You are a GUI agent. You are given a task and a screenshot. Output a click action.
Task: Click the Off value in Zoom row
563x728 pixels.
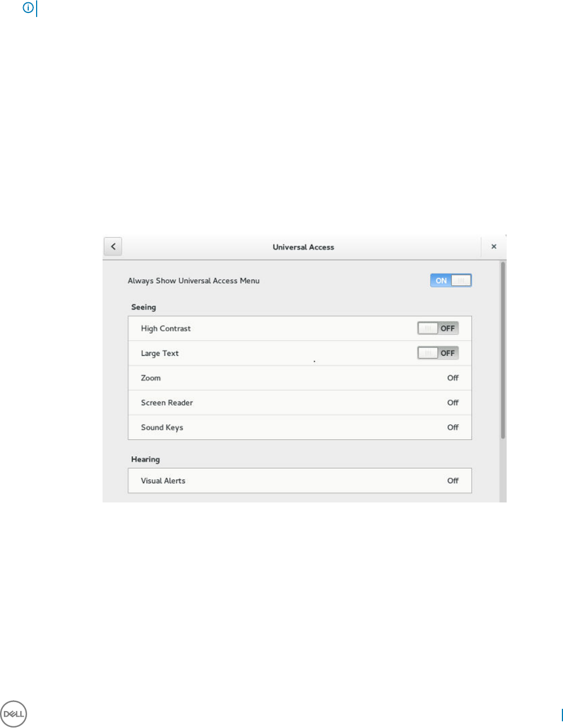pos(453,378)
